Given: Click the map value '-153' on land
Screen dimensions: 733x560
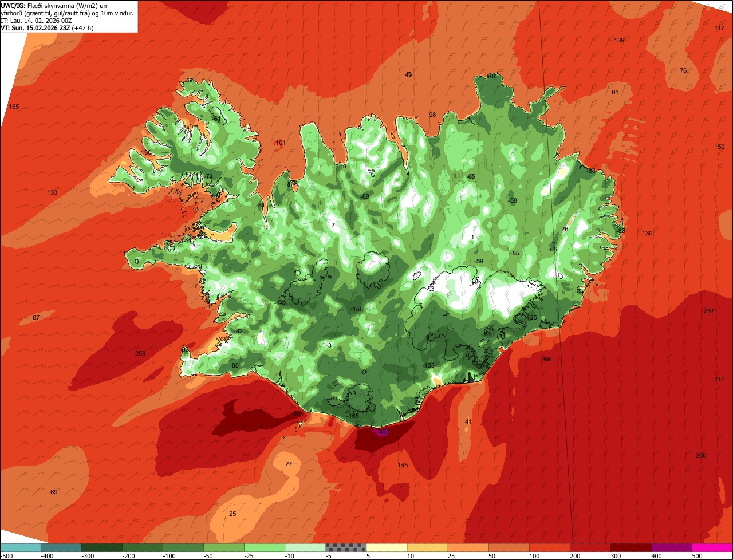Looking at the screenshot, I should point(428,365).
